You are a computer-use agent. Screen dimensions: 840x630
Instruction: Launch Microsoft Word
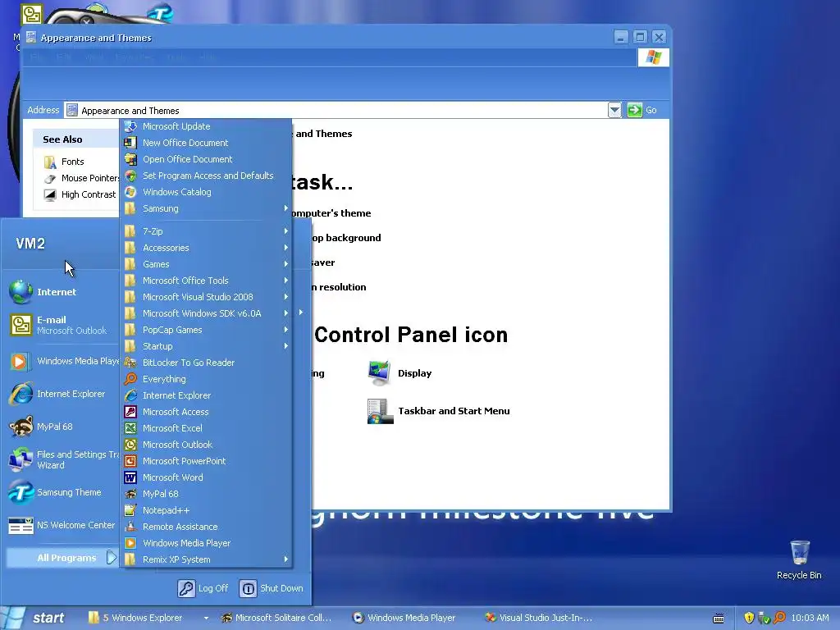(206, 477)
